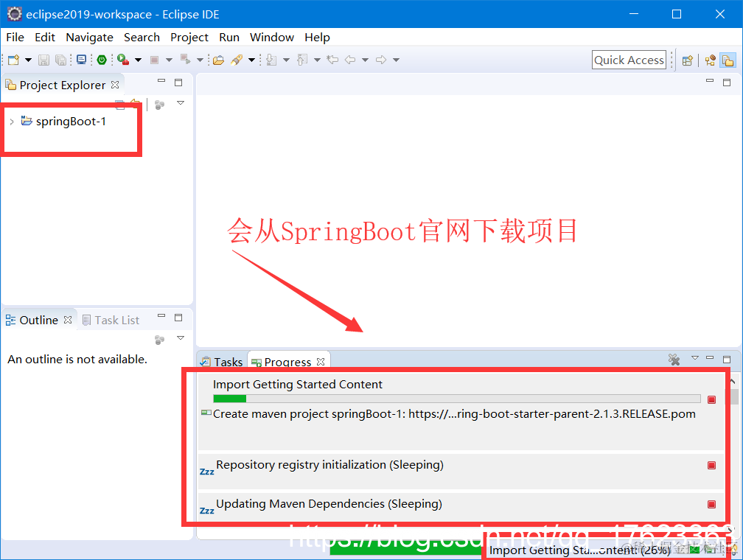Open the Progress view menu triangle

(695, 358)
